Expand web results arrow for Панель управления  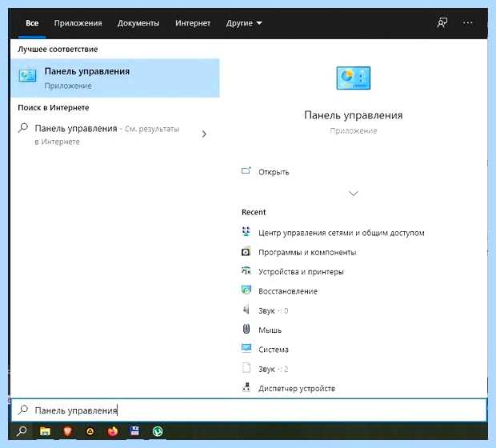204,134
